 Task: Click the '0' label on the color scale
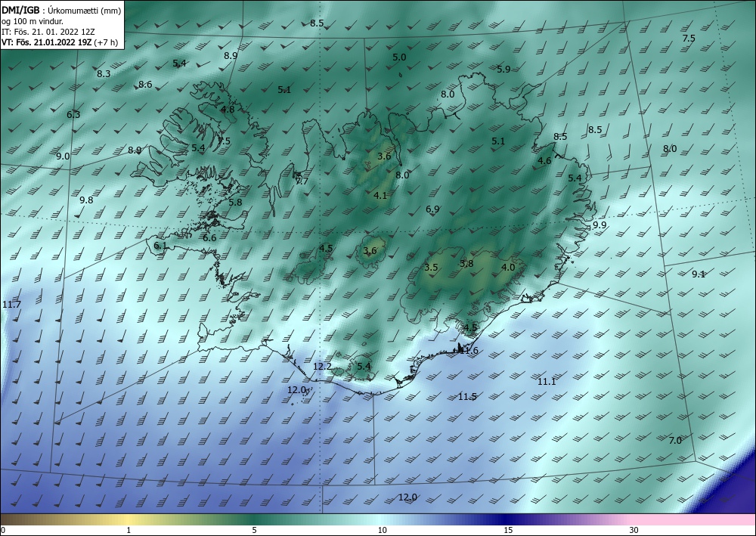pos(3,531)
